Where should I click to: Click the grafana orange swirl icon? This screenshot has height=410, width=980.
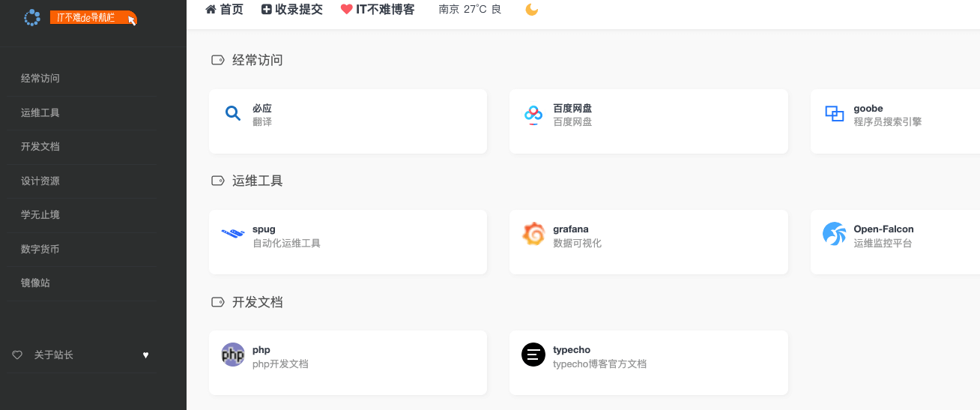[533, 234]
